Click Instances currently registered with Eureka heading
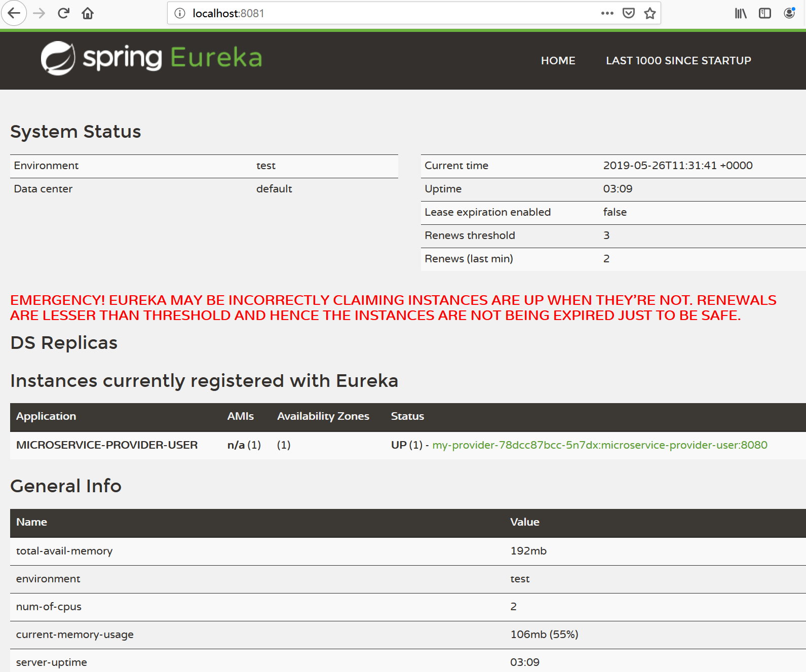The width and height of the screenshot is (806, 672). (x=204, y=381)
